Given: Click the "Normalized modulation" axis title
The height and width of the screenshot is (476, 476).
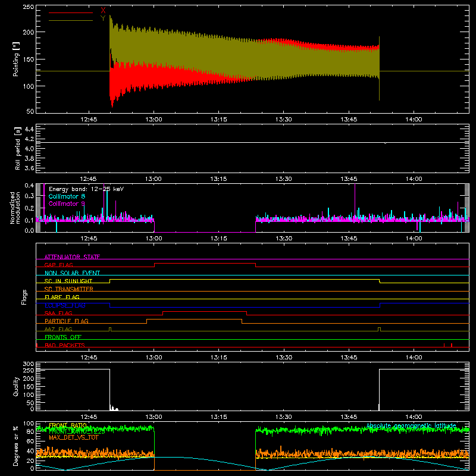Looking at the screenshot, I should pos(15,208).
